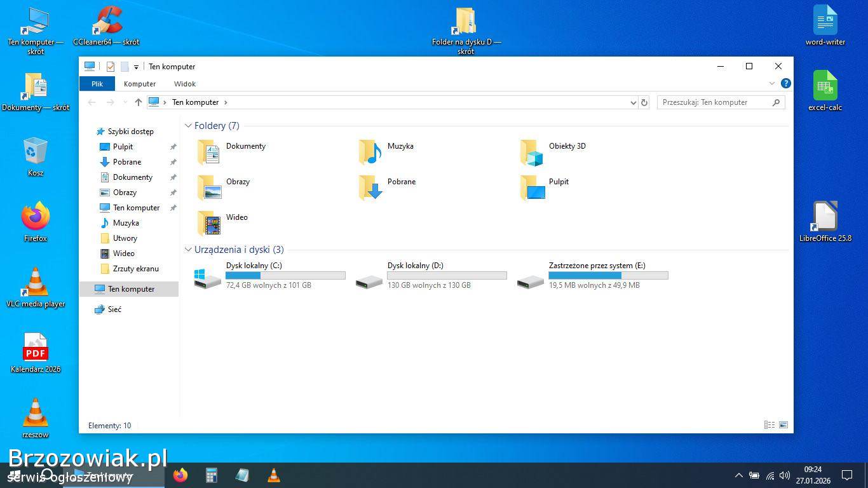This screenshot has width=868, height=488.
Task: Collapse the Foldery (7) group
Action: click(x=188, y=126)
